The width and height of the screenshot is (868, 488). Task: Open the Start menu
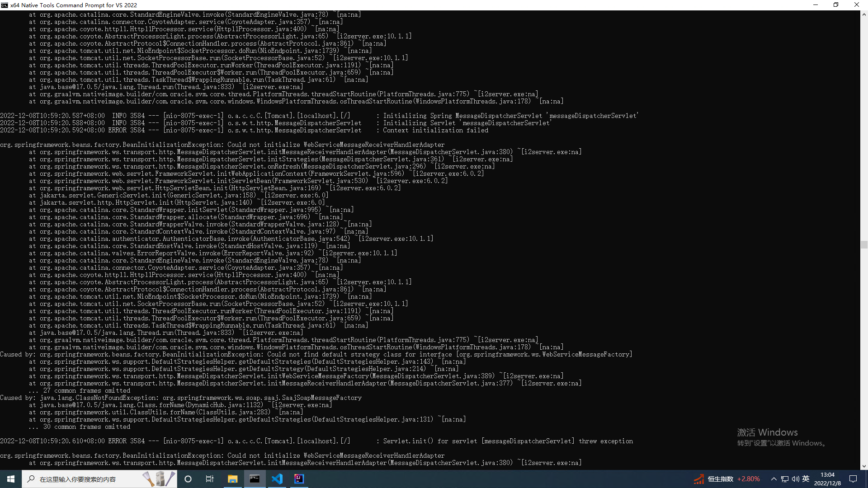(10, 479)
